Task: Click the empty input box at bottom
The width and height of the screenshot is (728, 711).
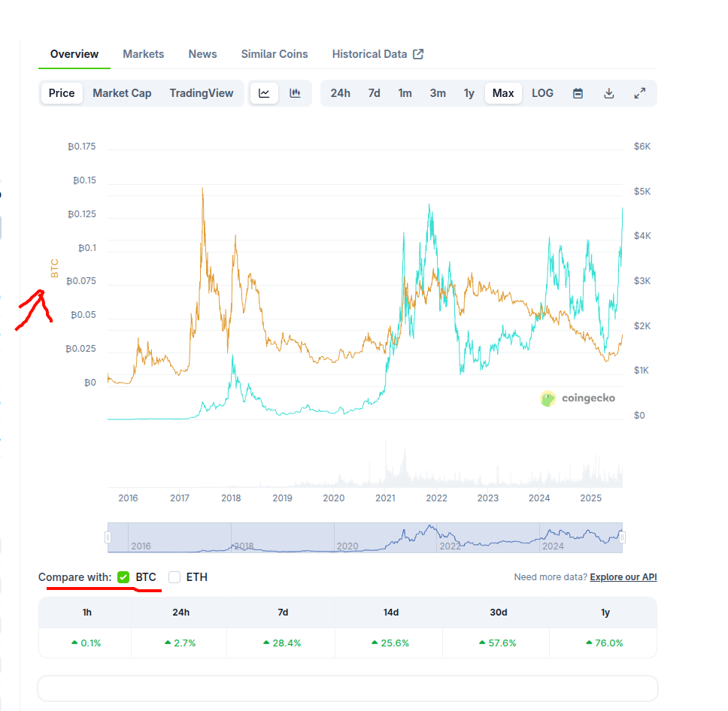Action: (x=347, y=688)
